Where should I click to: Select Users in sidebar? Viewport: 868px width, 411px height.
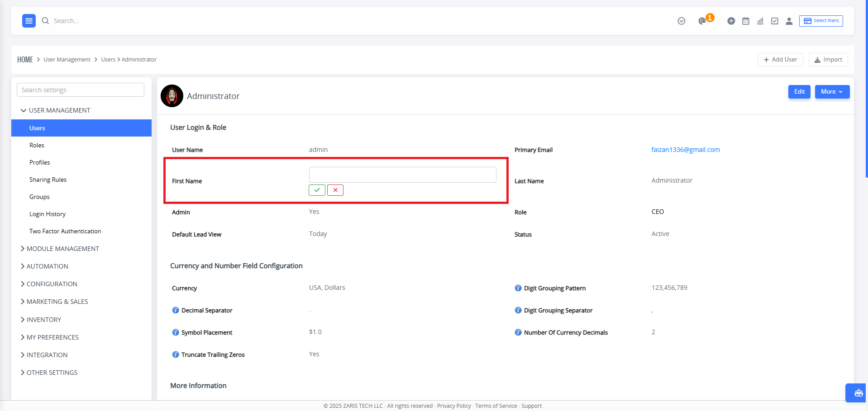[81, 128]
